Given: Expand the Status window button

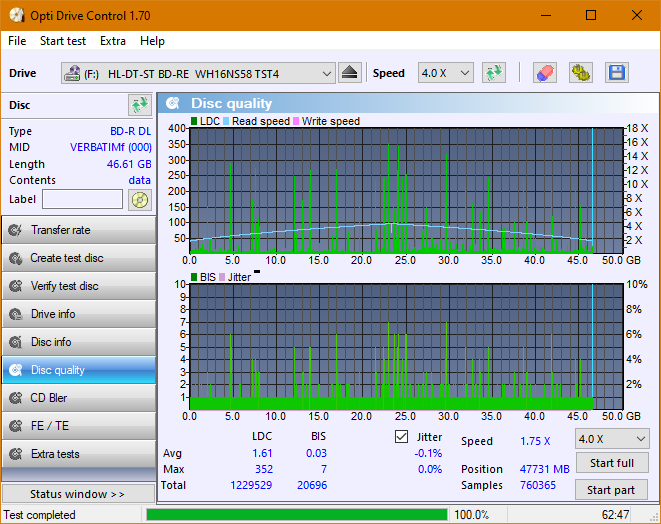Looking at the screenshot, I should pyautogui.click(x=78, y=494).
